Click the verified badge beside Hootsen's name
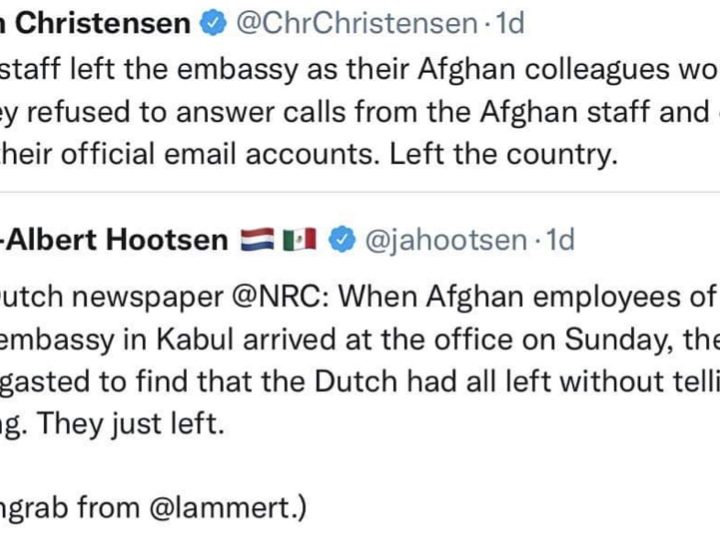 click(x=344, y=240)
